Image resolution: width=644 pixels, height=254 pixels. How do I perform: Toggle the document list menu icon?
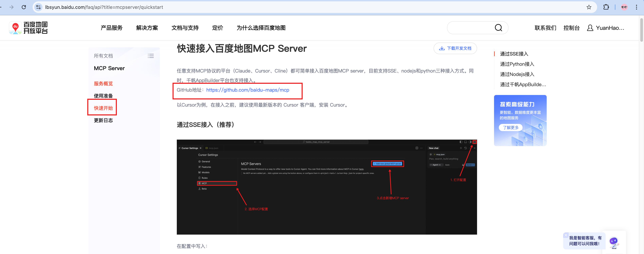click(x=150, y=56)
